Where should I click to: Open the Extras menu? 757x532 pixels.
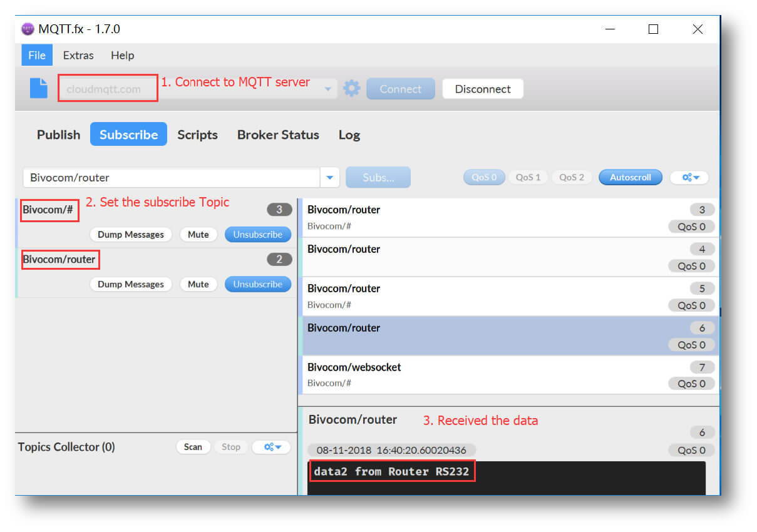(78, 55)
